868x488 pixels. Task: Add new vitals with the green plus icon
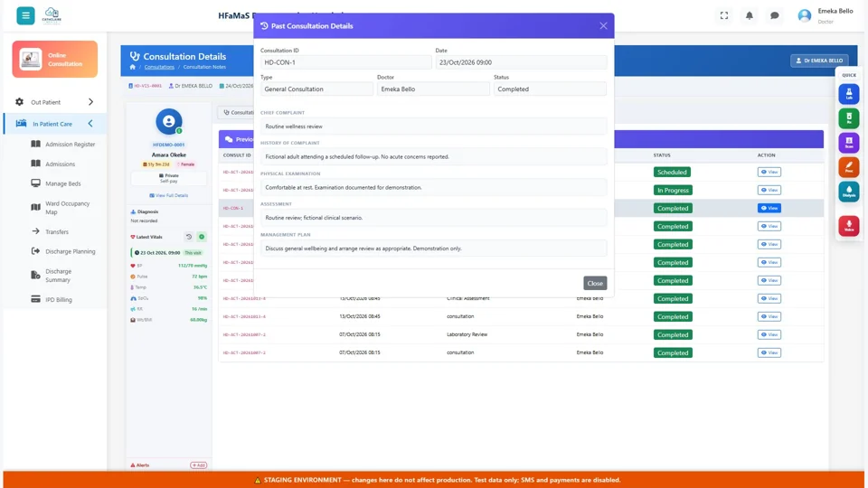pyautogui.click(x=202, y=237)
